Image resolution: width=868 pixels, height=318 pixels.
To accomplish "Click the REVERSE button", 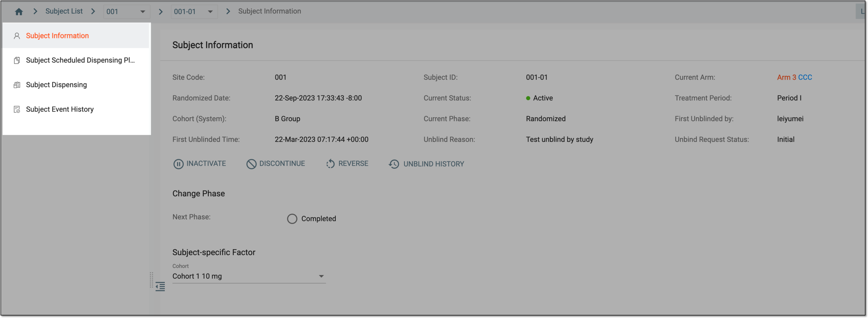I will click(x=347, y=164).
